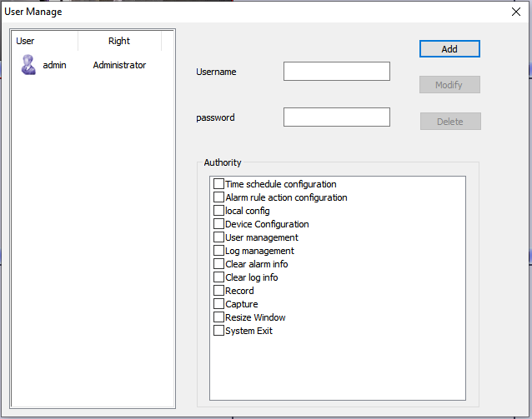Click the Modify button
Image resolution: width=532 pixels, height=419 pixels.
[x=449, y=85]
